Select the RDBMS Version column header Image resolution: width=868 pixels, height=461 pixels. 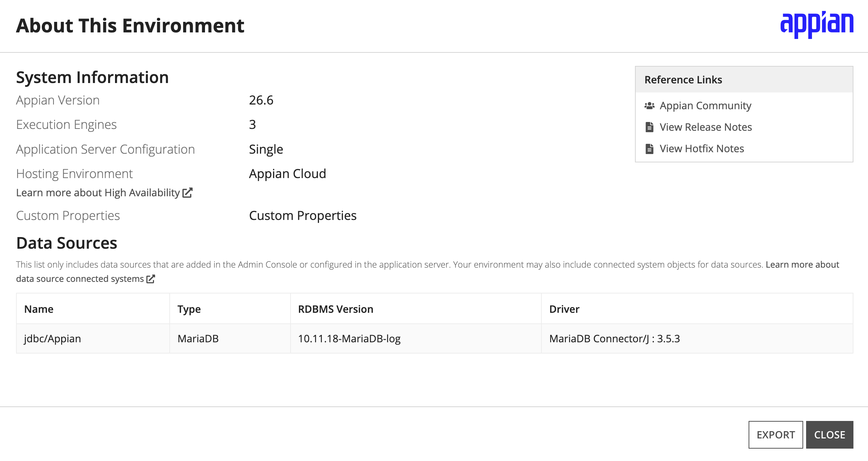pyautogui.click(x=416, y=309)
